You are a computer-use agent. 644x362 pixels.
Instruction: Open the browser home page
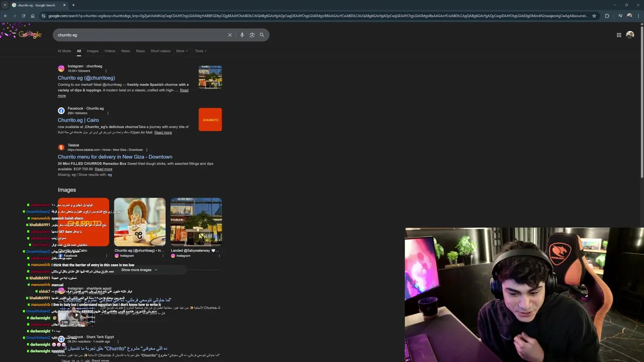[33, 16]
